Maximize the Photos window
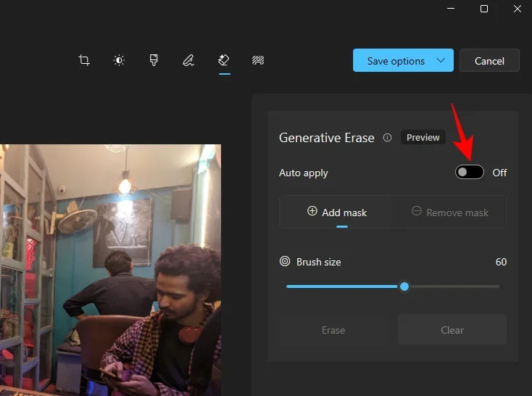 pos(484,9)
